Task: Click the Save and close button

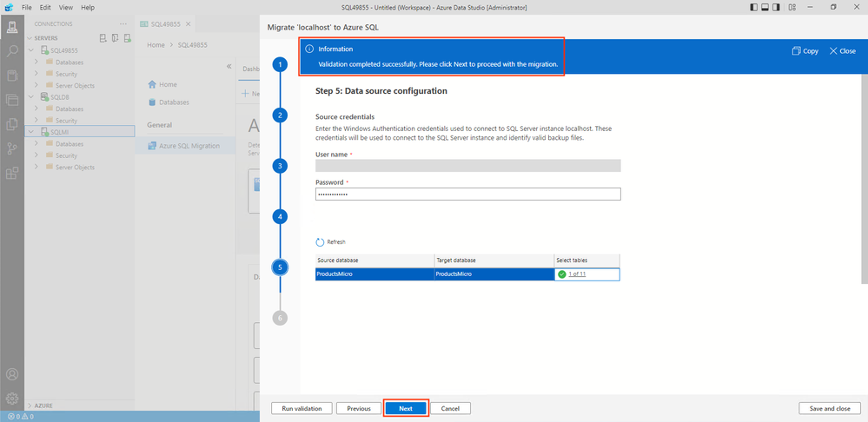Action: [830, 408]
